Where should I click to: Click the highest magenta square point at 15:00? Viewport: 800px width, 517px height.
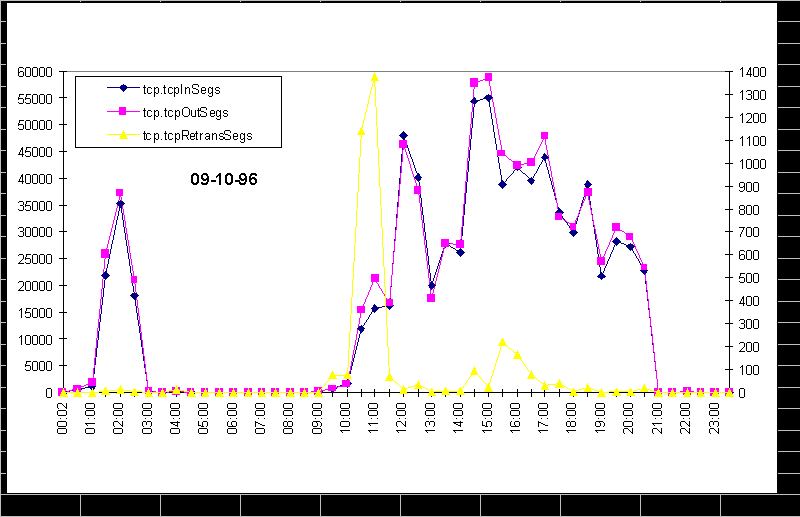coord(488,77)
